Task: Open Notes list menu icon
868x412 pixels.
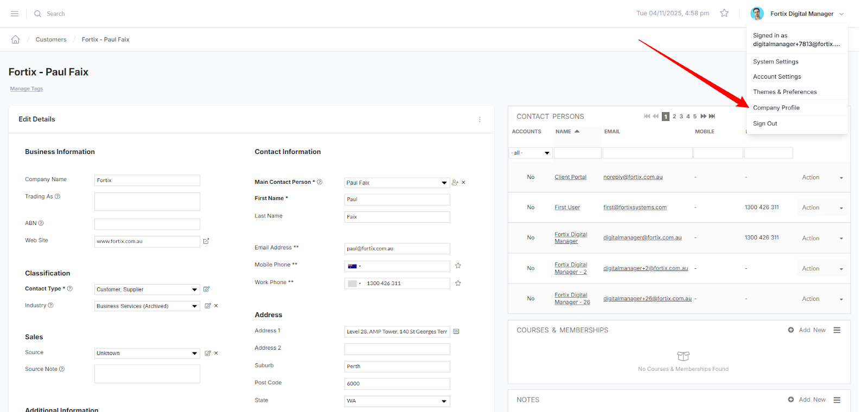Action: [x=837, y=400]
